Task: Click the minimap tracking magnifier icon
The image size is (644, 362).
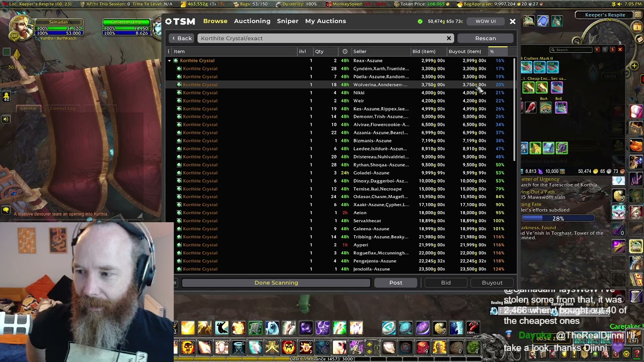Action: click(x=578, y=40)
